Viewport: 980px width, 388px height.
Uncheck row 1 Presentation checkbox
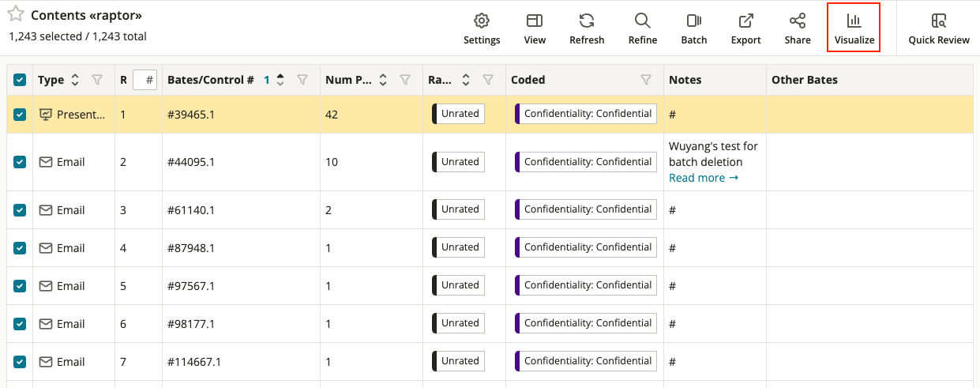point(20,115)
